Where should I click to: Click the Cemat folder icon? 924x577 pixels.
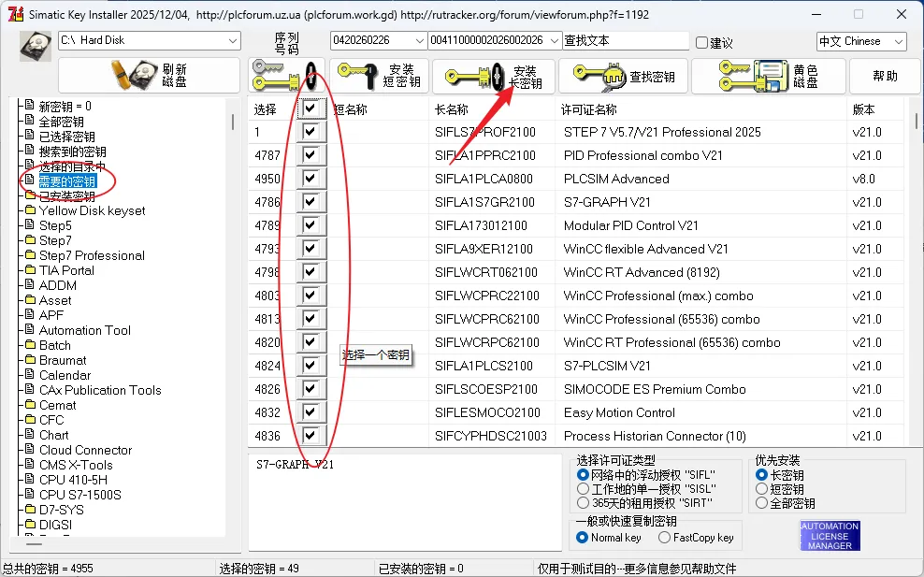(x=30, y=404)
